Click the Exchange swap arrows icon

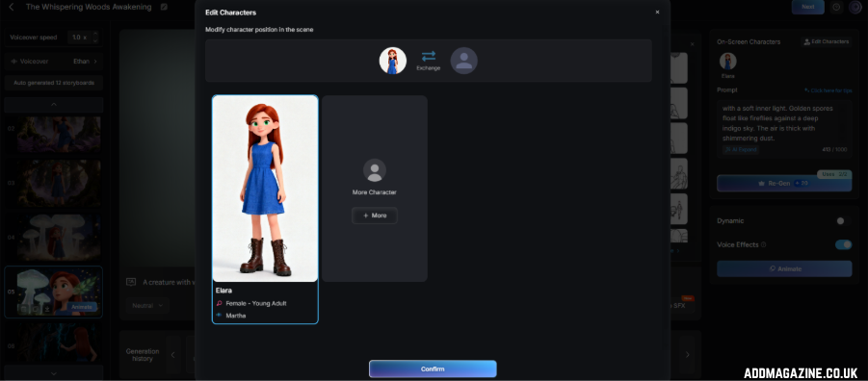(x=429, y=56)
